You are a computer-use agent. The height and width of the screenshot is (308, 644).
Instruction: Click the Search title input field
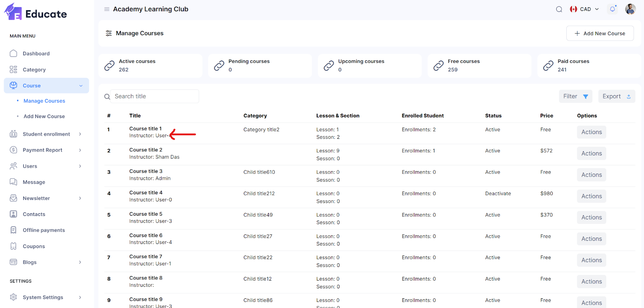click(x=155, y=96)
